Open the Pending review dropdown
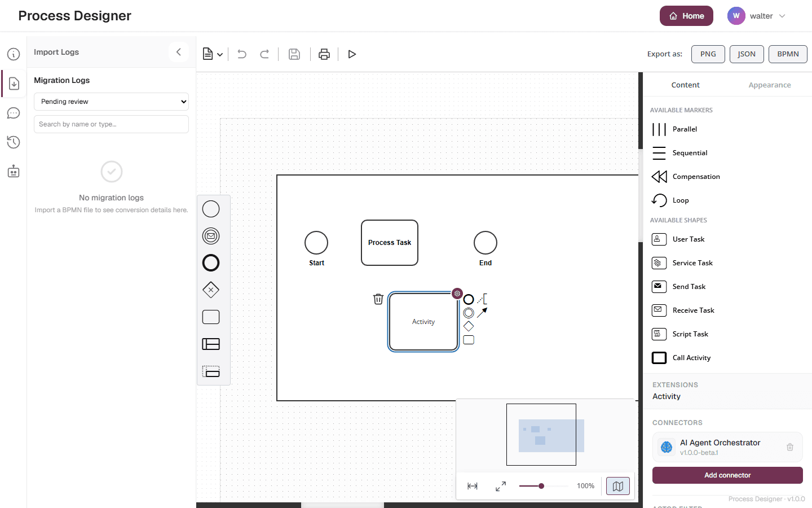The height and width of the screenshot is (508, 812). [111, 102]
